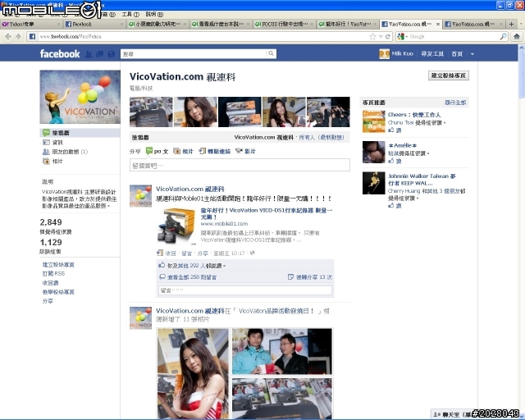This screenshot has width=525, height=420.
Task: Open Cheers：快樂工作人 page link
Action: point(414,115)
